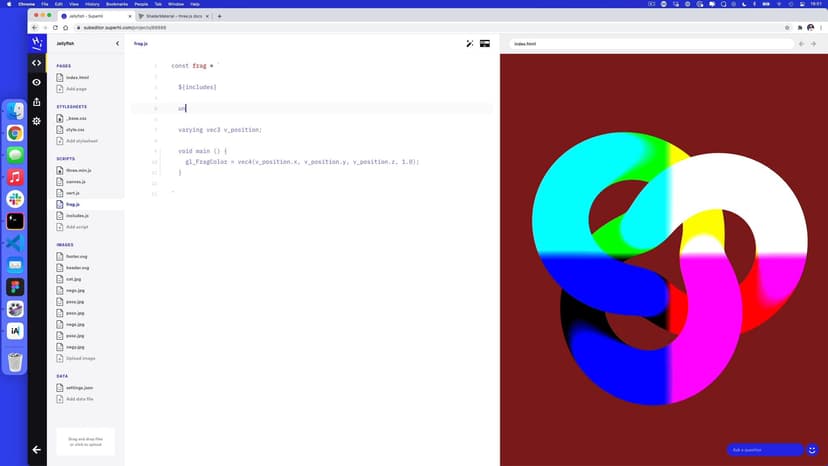Go forward in the preview pane
This screenshot has width=828, height=466.
[816, 44]
